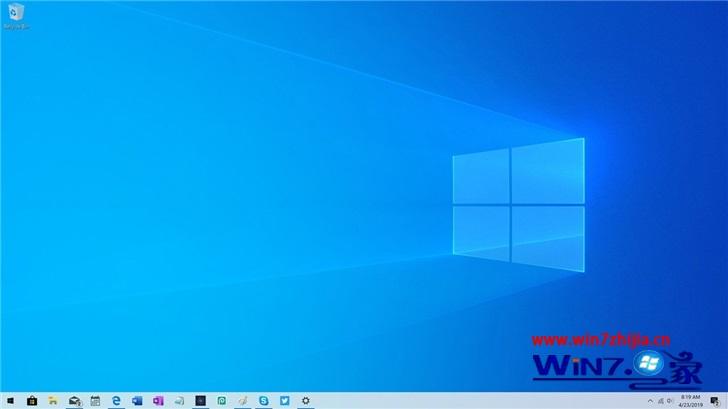Open Twitter from the taskbar
The width and height of the screenshot is (728, 409).
point(285,400)
